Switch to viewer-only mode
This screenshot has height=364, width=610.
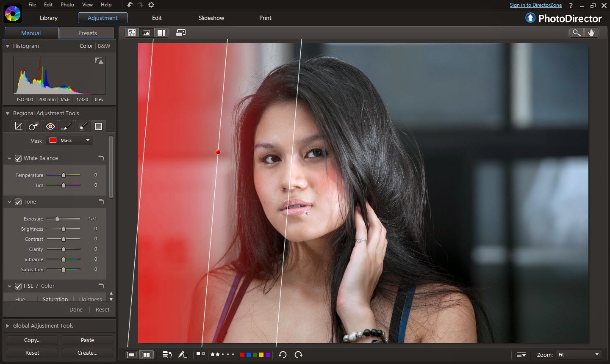[147, 33]
